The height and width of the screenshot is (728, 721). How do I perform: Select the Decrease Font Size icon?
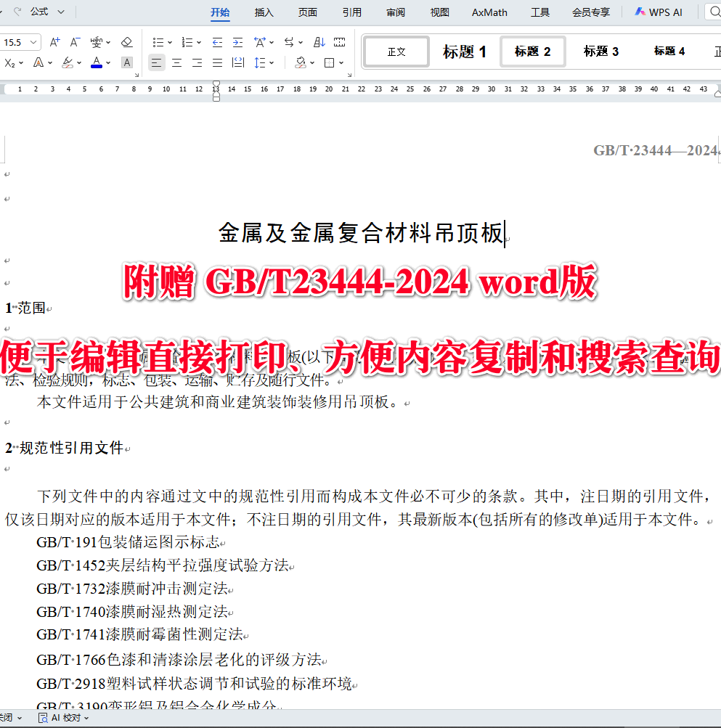click(75, 41)
